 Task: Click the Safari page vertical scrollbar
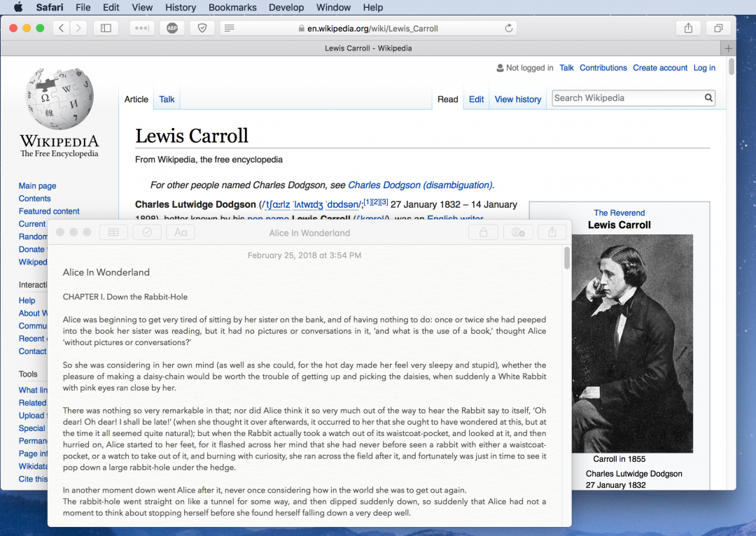point(731,66)
